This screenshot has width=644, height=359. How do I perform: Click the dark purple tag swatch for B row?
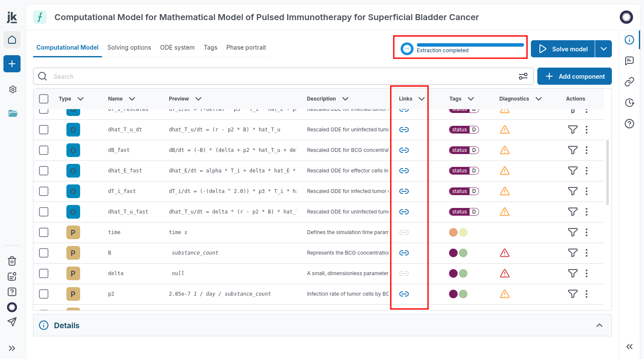453,253
